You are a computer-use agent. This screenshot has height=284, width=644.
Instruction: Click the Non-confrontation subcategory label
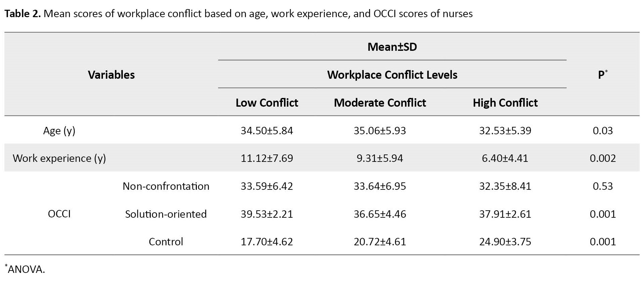point(166,186)
